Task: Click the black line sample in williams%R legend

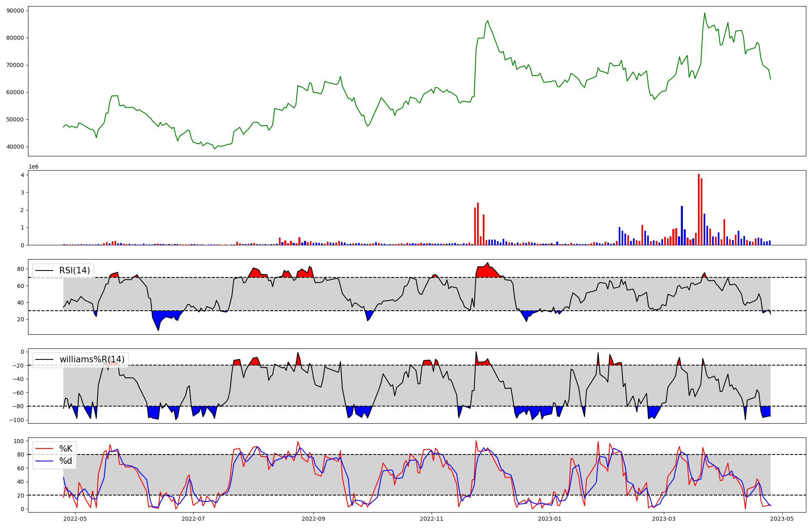Action: pos(45,360)
